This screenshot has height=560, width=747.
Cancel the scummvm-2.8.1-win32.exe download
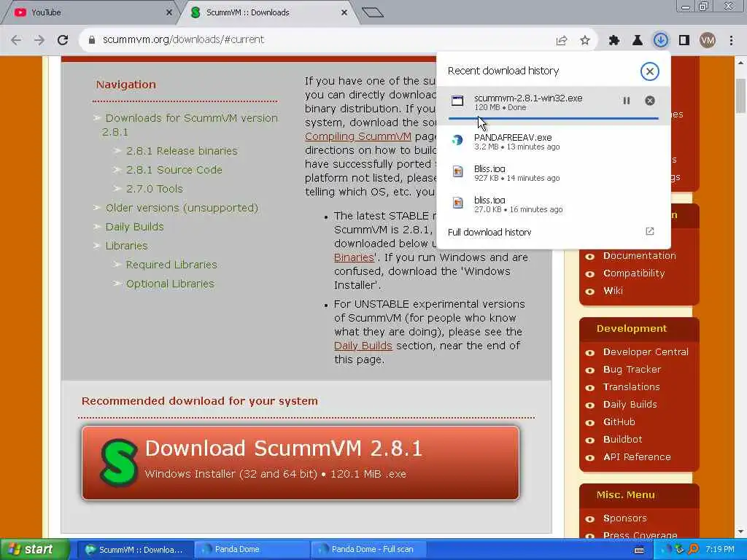coord(650,101)
